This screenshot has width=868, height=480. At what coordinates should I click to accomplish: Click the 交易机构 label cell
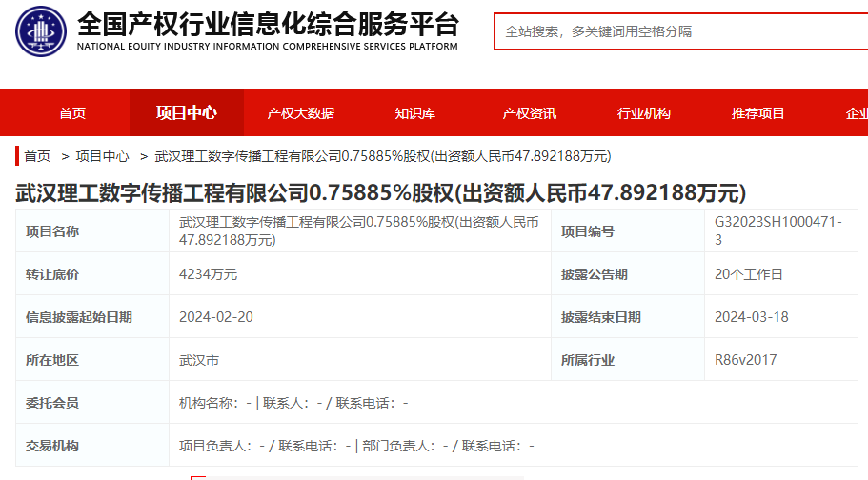pyautogui.click(x=92, y=446)
